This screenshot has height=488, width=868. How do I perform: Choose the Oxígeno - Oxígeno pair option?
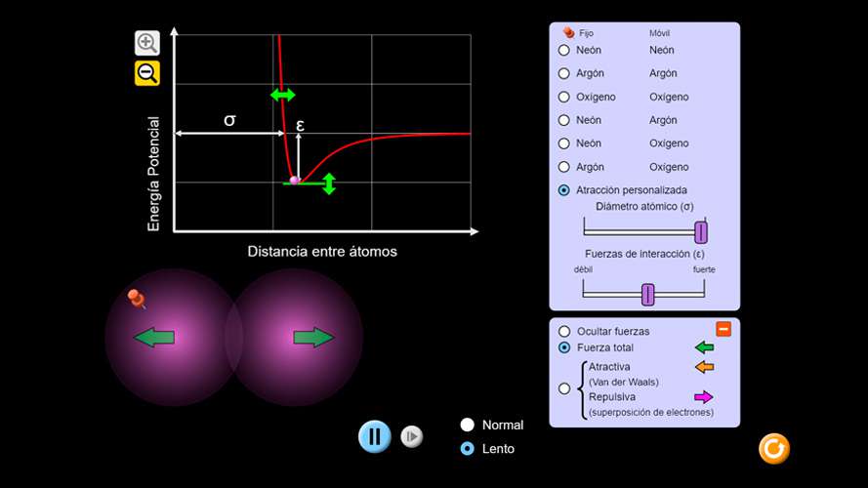pyautogui.click(x=564, y=97)
